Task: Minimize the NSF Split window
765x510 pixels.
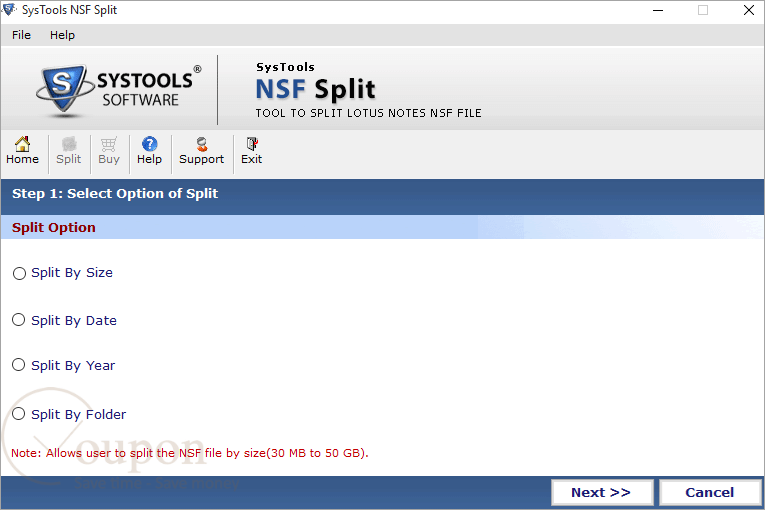Action: tap(658, 10)
